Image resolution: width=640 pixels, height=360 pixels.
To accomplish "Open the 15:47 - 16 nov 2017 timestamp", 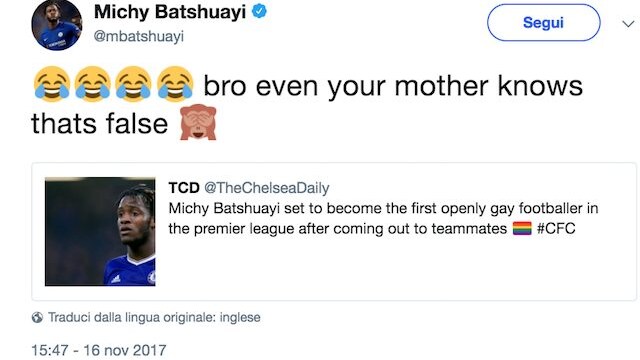I will [99, 350].
